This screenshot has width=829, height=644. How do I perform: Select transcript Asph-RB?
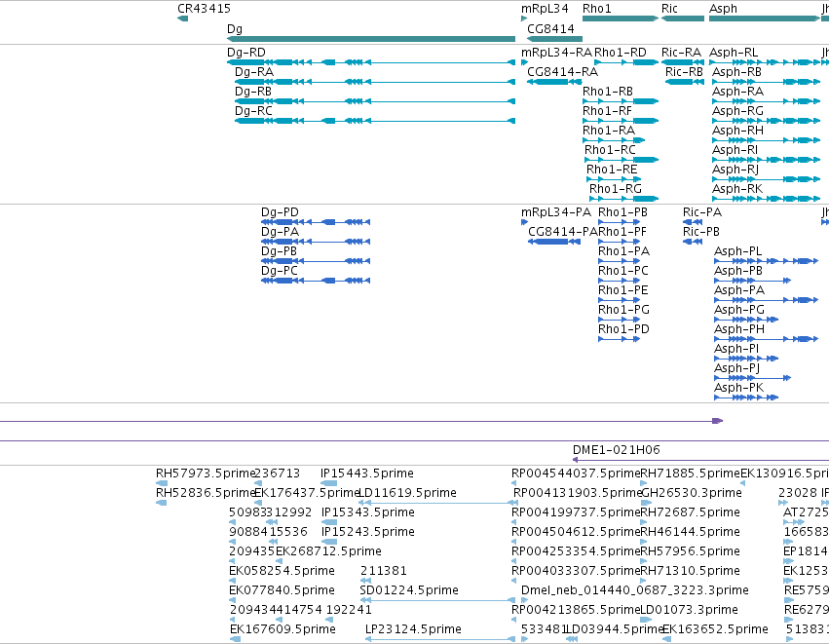[766, 82]
